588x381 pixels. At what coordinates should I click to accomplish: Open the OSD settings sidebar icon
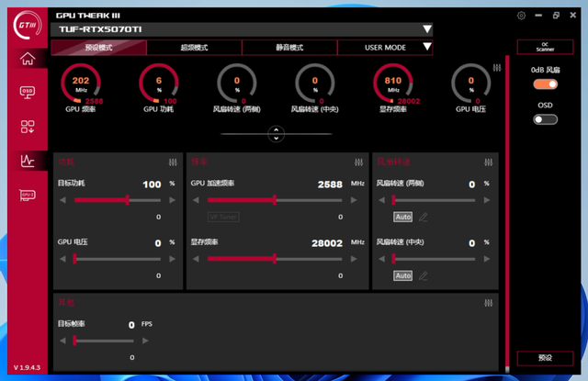28,92
